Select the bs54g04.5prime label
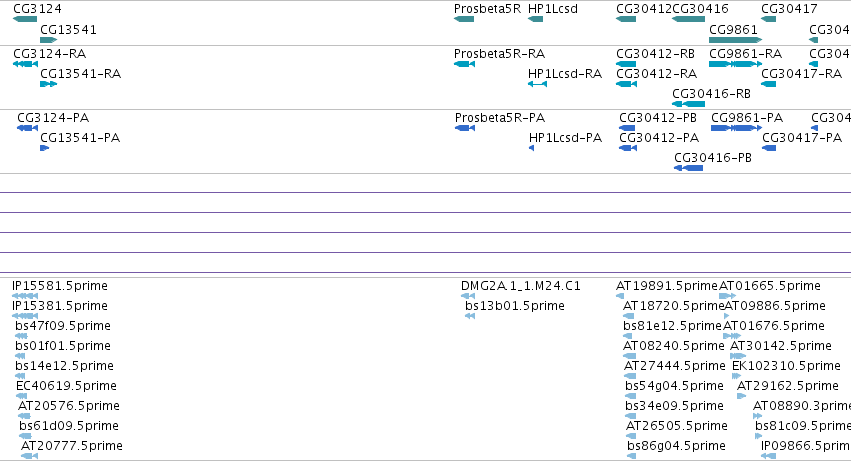Screen dimensions: 851x461 pyautogui.click(x=675, y=386)
